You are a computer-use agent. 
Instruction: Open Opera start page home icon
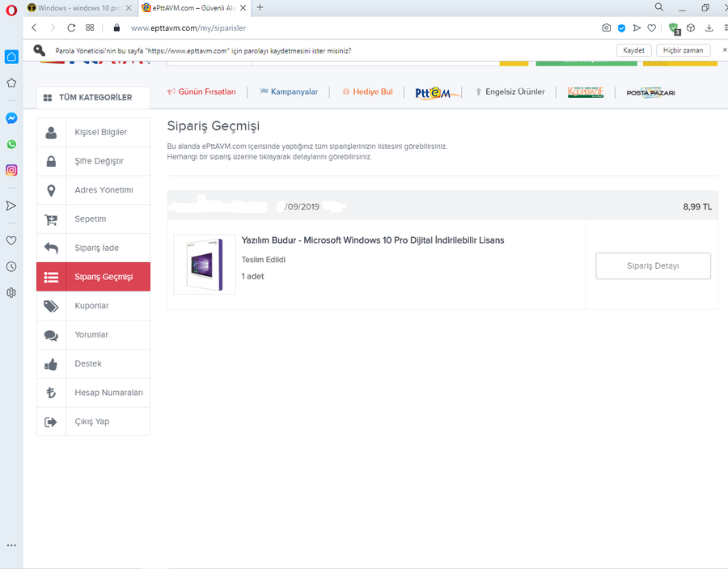point(11,57)
